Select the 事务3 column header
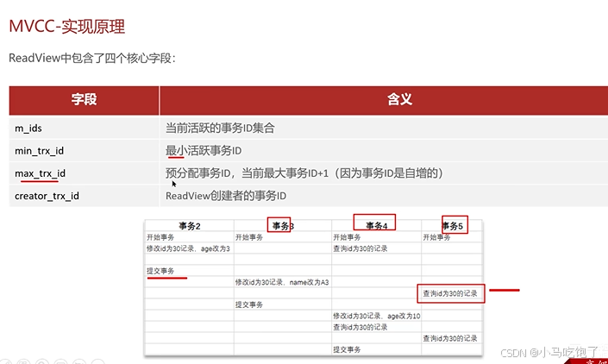This screenshot has width=608, height=364. click(283, 226)
